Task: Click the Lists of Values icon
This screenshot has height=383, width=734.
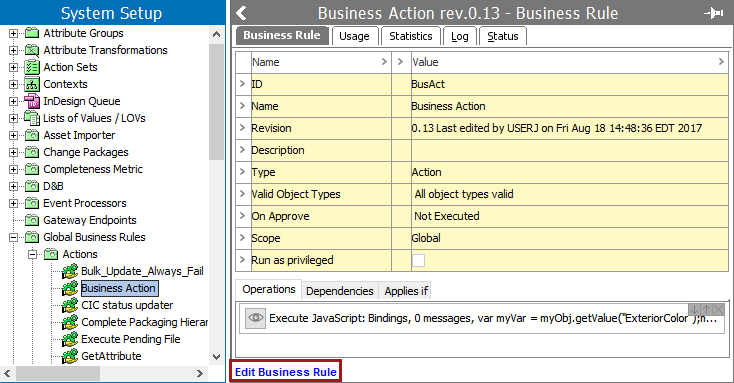Action: pos(32,118)
